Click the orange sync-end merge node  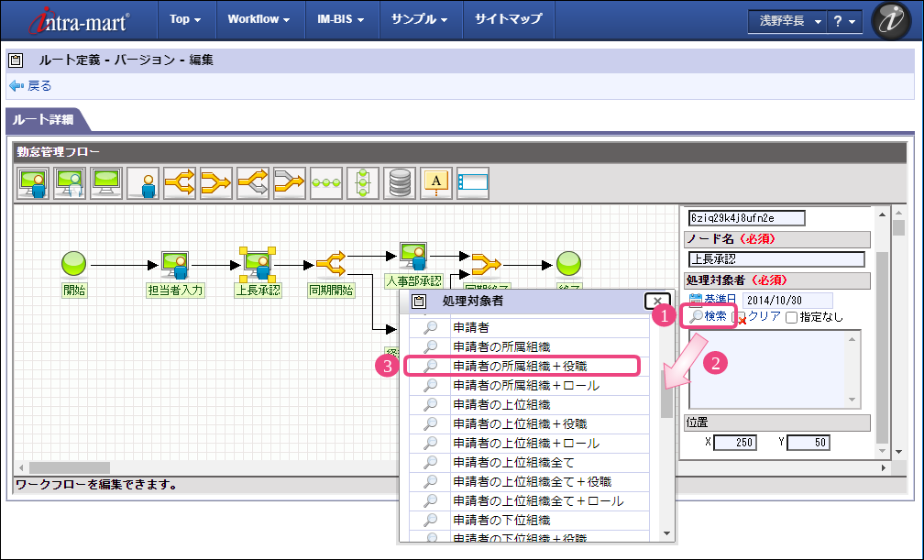click(486, 264)
